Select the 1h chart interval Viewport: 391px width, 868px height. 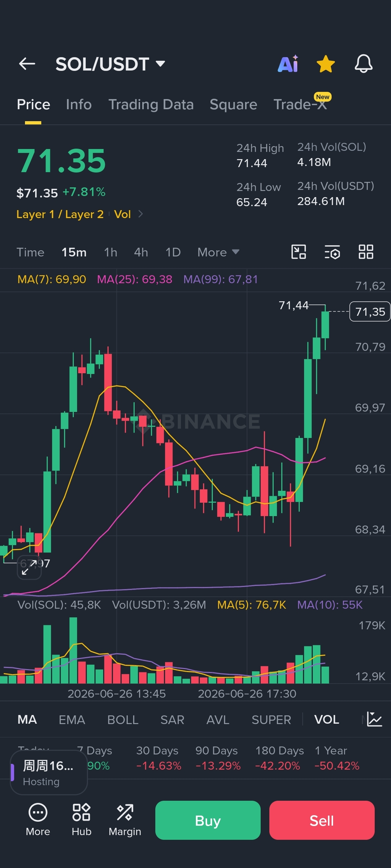pos(110,252)
